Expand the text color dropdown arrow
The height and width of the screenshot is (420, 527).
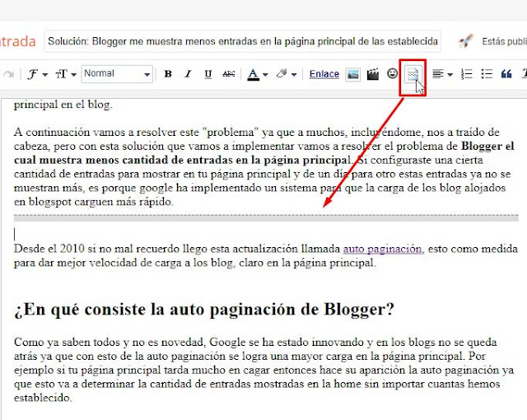point(265,75)
